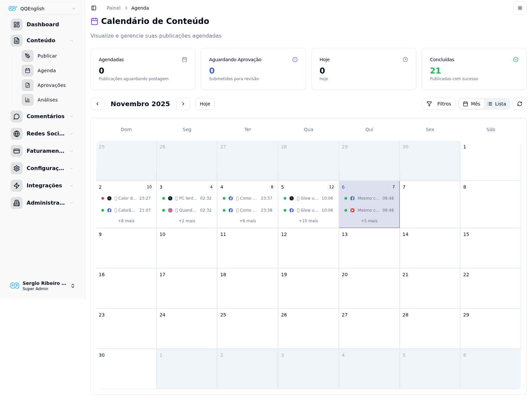Click the Hoje button to jump to today

coord(205,103)
